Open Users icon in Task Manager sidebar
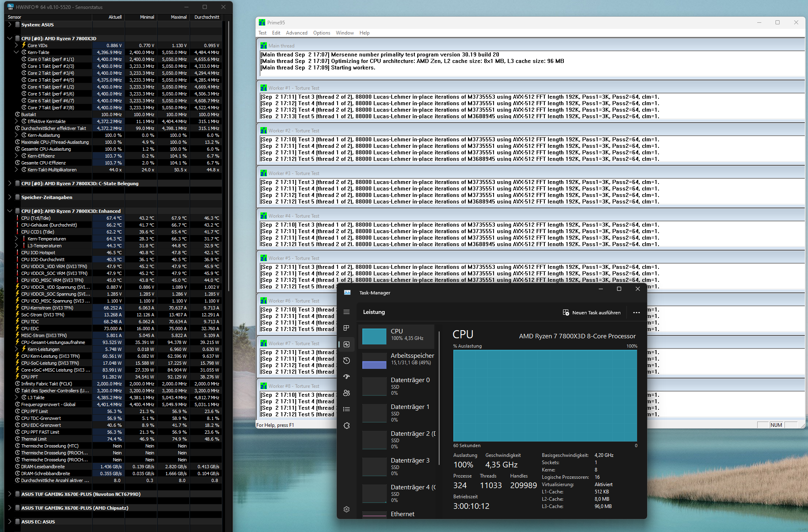Viewport: 808px width, 532px height. 347,393
